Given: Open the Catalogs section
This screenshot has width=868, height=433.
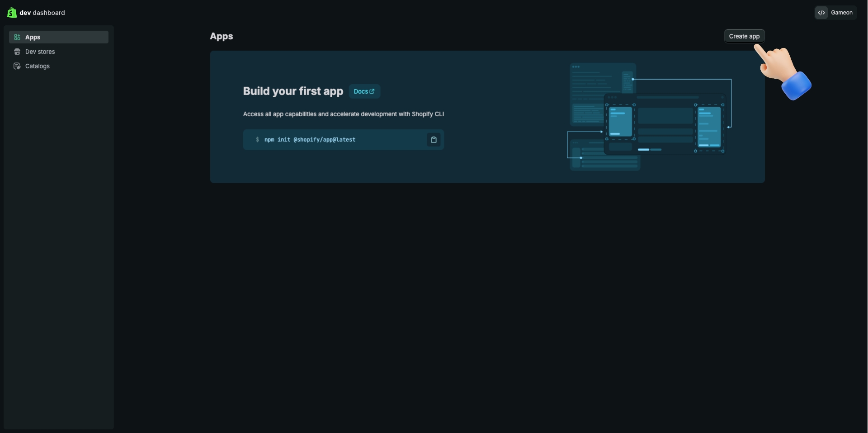Looking at the screenshot, I should pos(37,66).
